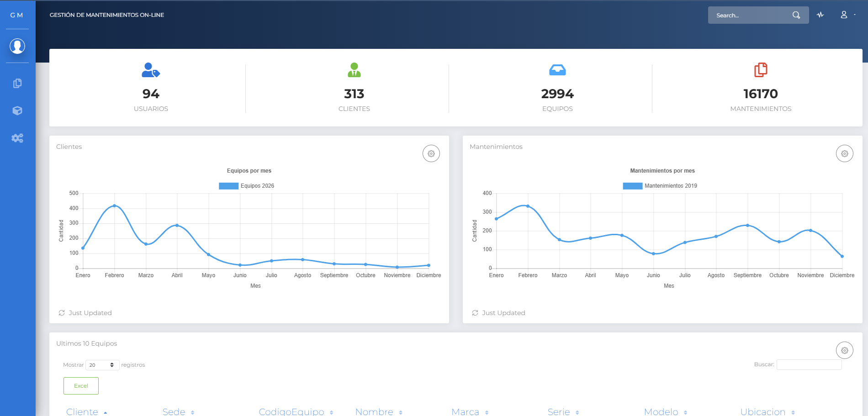Open gear options on Ultimos 10 Equipos card
Image resolution: width=868 pixels, height=416 pixels.
(845, 350)
